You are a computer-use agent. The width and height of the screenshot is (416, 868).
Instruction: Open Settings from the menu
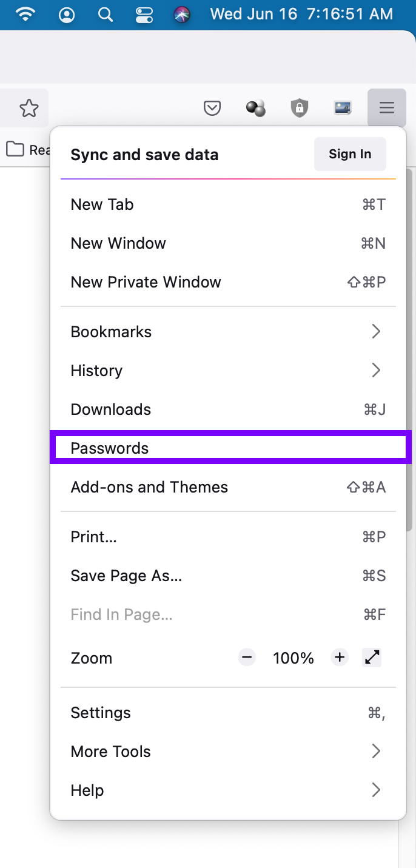(228, 713)
